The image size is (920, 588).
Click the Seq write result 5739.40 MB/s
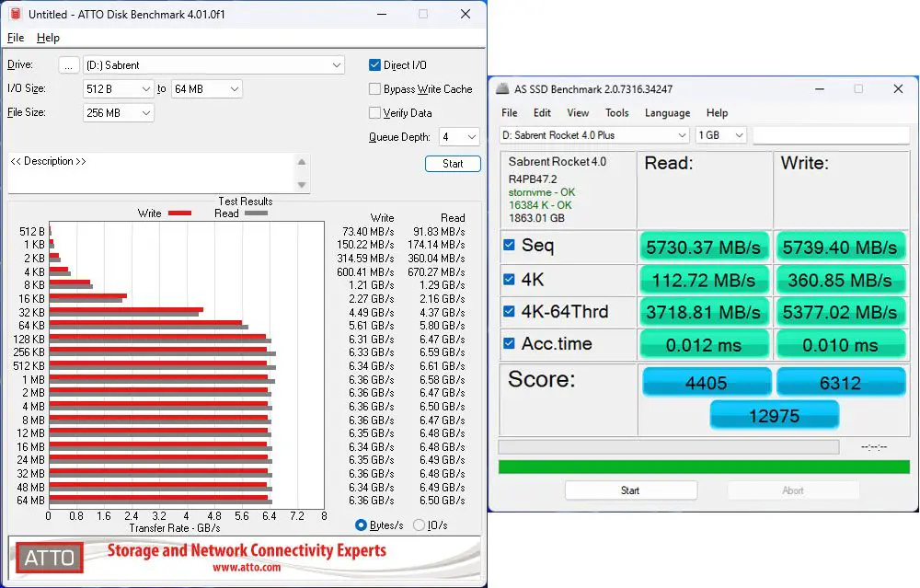pos(840,247)
